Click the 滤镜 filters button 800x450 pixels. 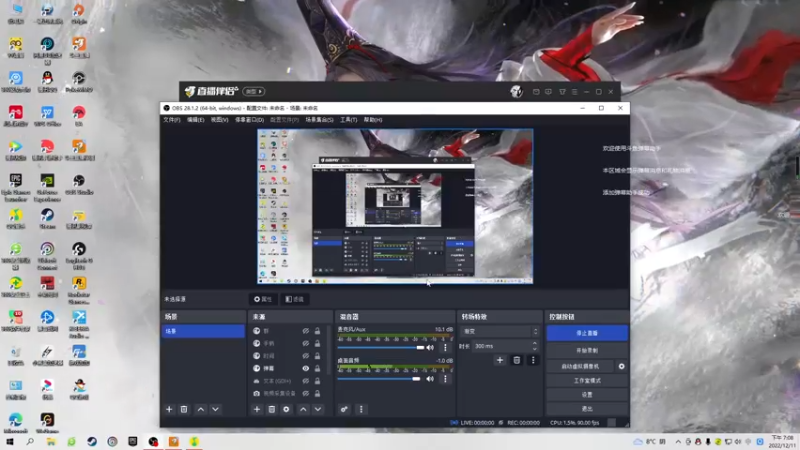pos(295,299)
